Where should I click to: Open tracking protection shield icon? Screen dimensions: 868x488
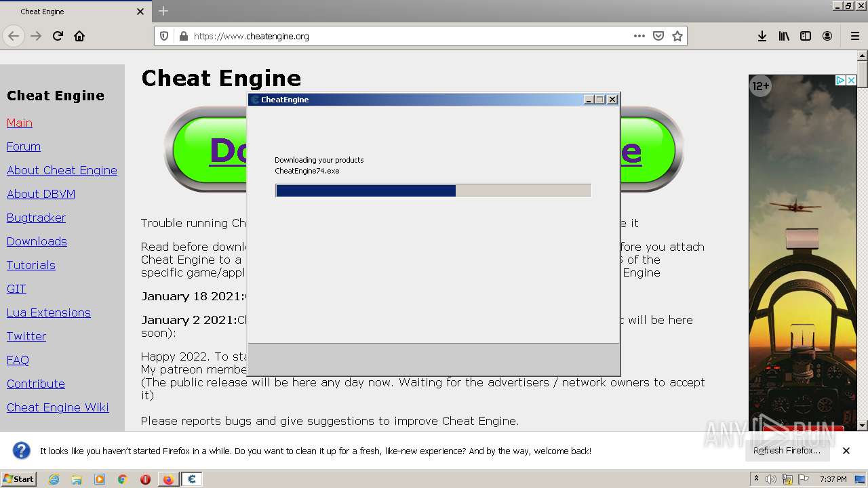[x=163, y=36]
